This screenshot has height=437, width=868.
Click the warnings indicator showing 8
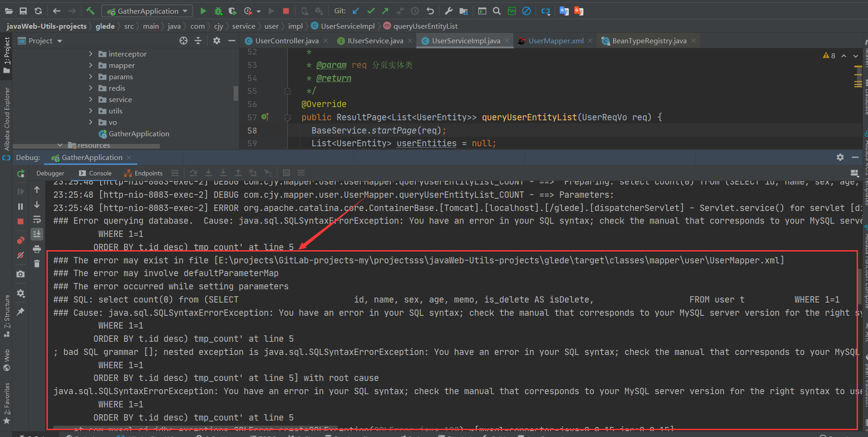tap(829, 56)
